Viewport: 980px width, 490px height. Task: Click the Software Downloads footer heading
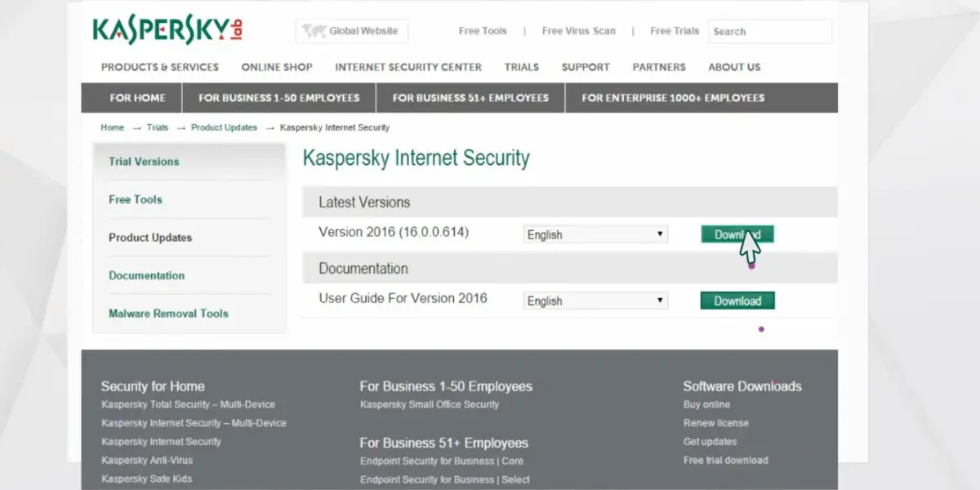[742, 386]
